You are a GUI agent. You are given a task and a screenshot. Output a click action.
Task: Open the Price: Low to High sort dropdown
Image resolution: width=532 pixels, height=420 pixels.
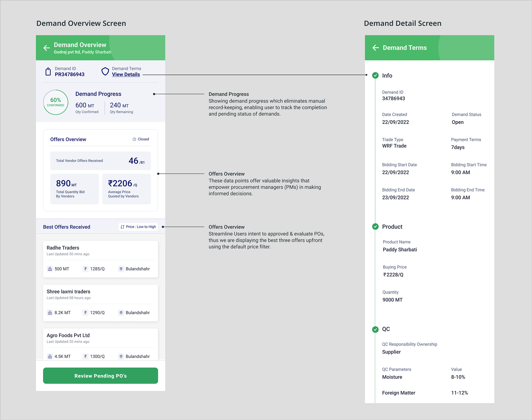click(x=138, y=227)
